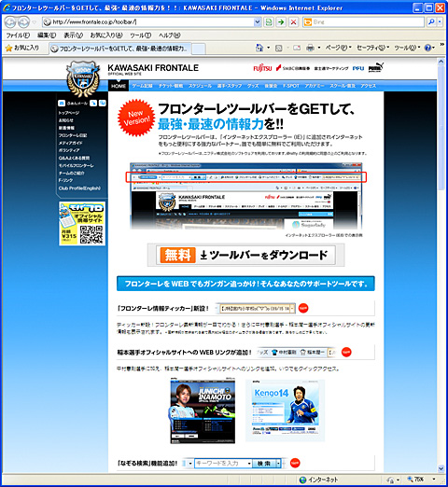Click the free toolbar download button
Screen dimensions: 448x487
pyautogui.click(x=245, y=255)
